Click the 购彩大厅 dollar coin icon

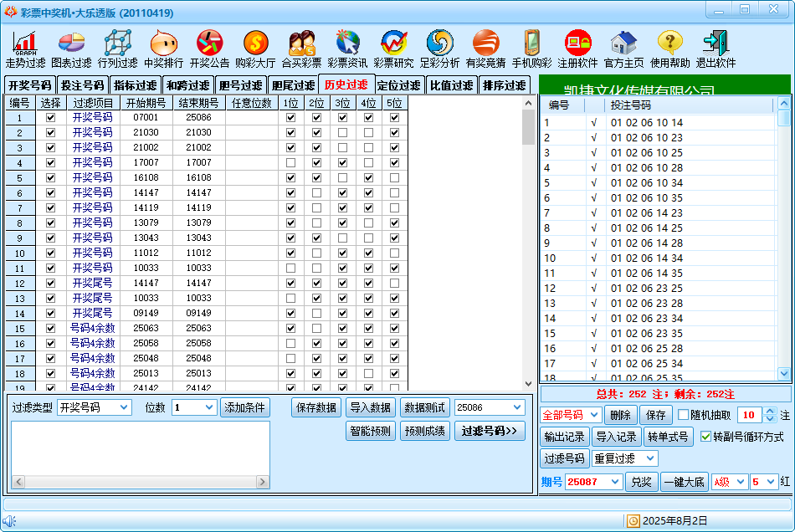255,43
